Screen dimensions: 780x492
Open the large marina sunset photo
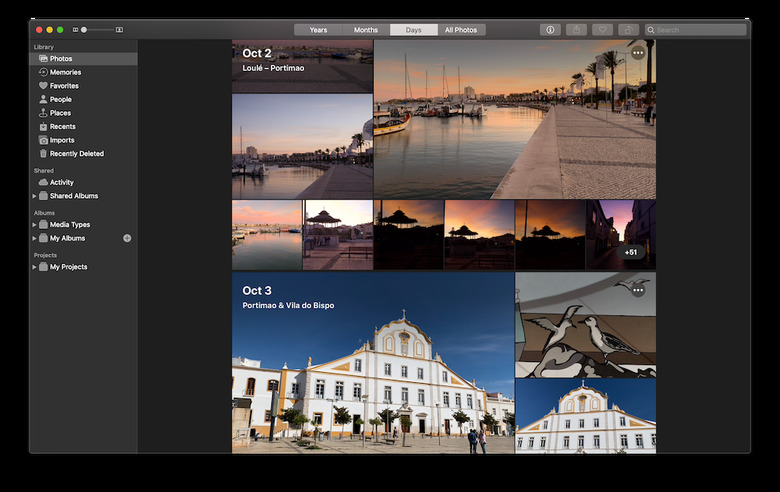coord(515,119)
